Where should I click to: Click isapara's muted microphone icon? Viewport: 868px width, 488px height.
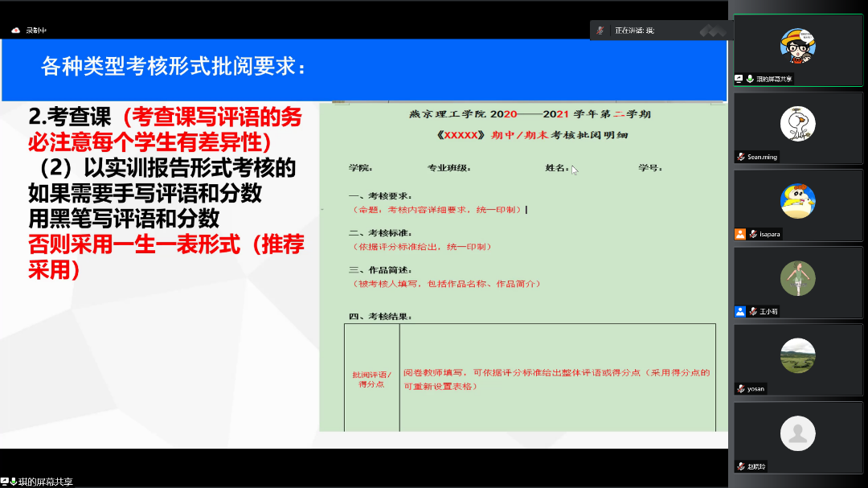pyautogui.click(x=753, y=234)
